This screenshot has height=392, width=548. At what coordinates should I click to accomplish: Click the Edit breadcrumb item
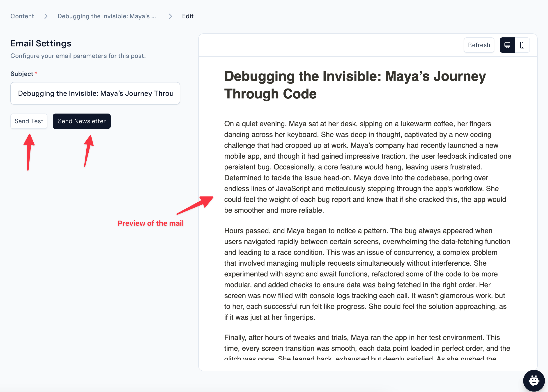point(188,16)
